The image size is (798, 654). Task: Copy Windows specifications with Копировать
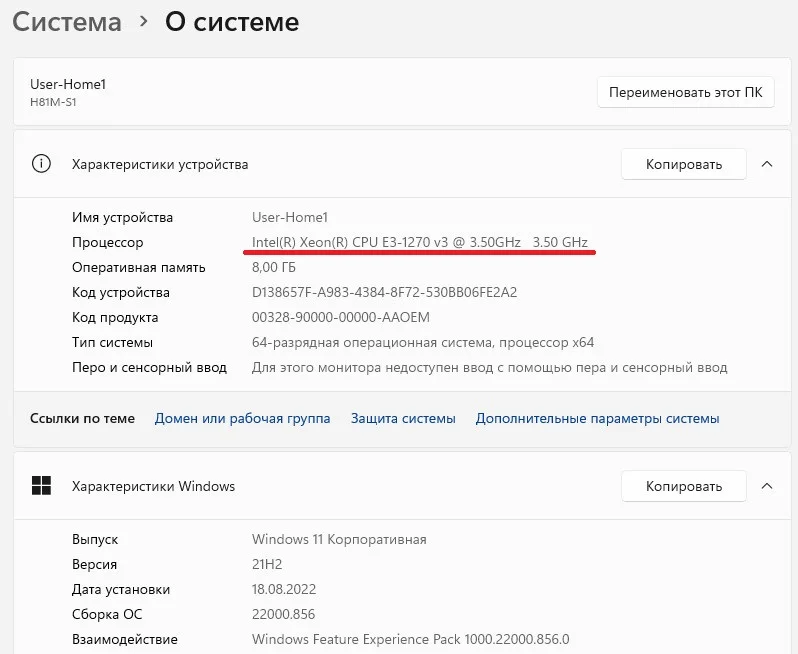tap(683, 486)
